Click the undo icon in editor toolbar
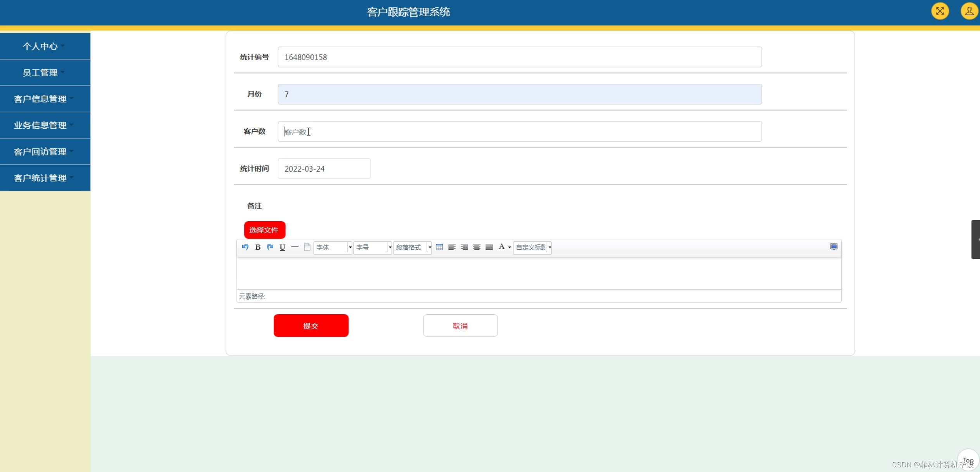This screenshot has height=472, width=980. (245, 247)
